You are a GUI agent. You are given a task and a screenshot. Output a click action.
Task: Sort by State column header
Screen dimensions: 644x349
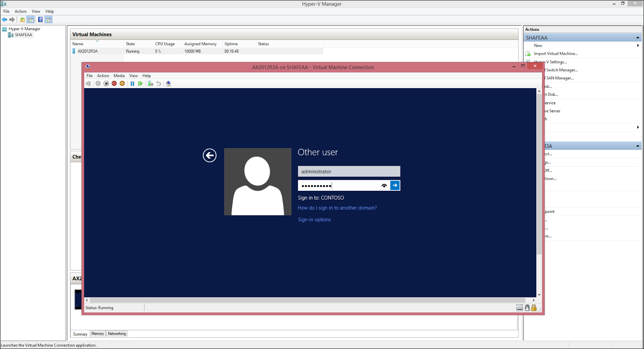(139, 43)
